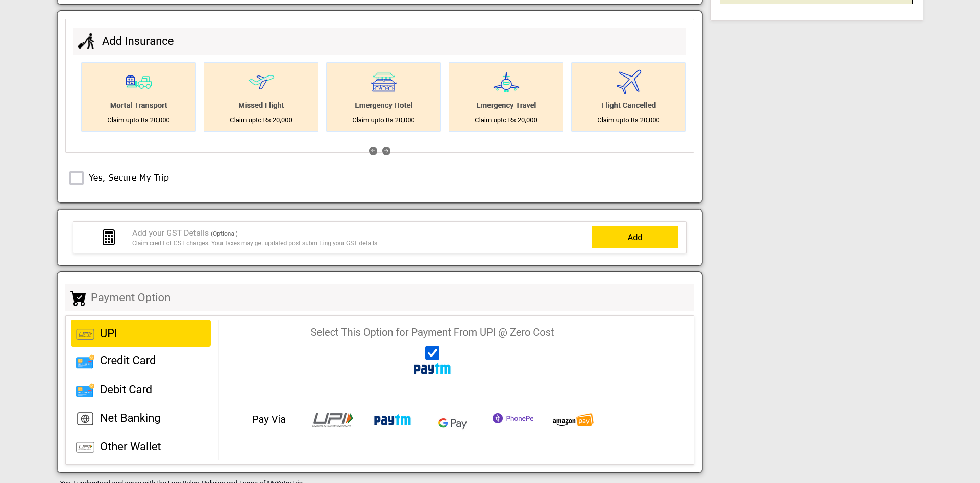The height and width of the screenshot is (483, 980).
Task: Go to next insurance slide arrow
Action: click(x=386, y=151)
